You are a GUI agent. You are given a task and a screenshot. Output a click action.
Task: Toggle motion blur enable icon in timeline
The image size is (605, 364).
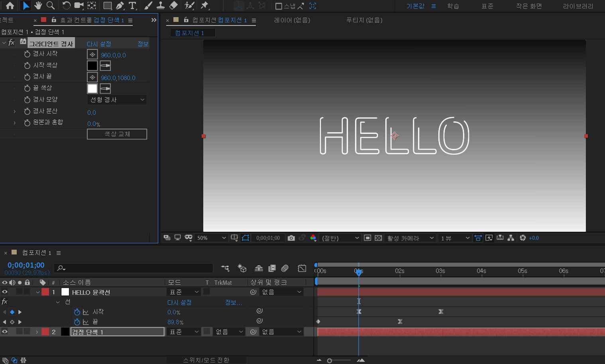click(x=285, y=268)
